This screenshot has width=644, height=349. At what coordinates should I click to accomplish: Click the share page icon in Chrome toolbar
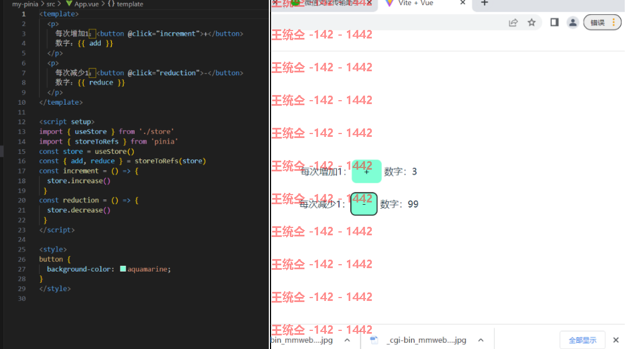click(x=513, y=23)
